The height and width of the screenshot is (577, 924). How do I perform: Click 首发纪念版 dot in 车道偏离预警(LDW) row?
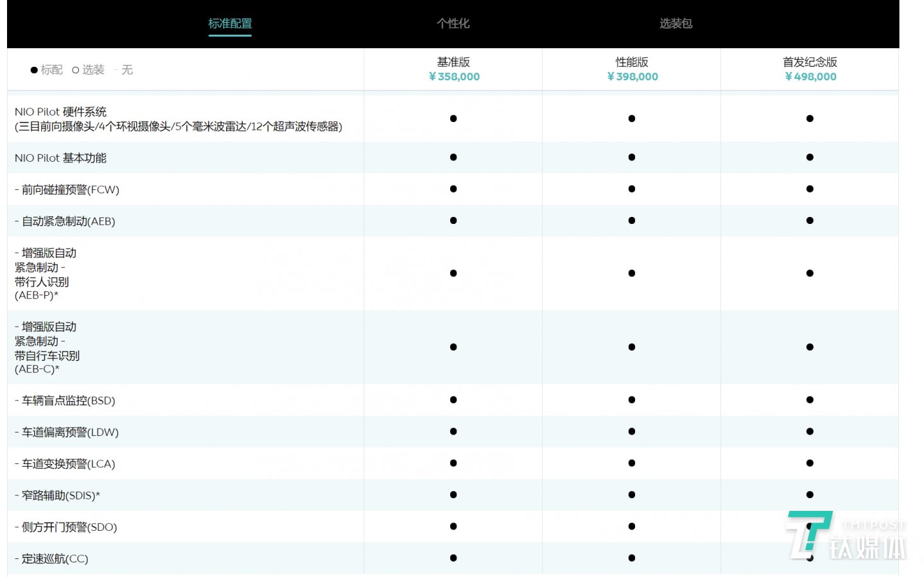[810, 432]
